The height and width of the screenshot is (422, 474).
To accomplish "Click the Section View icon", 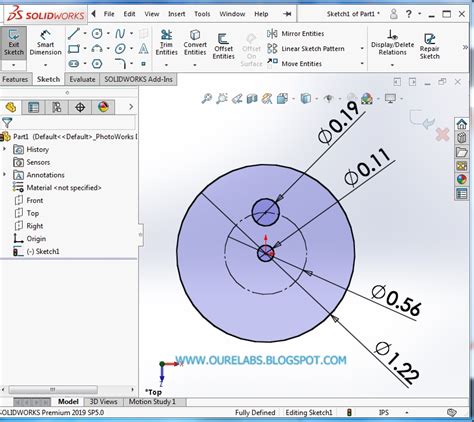I will coord(252,99).
